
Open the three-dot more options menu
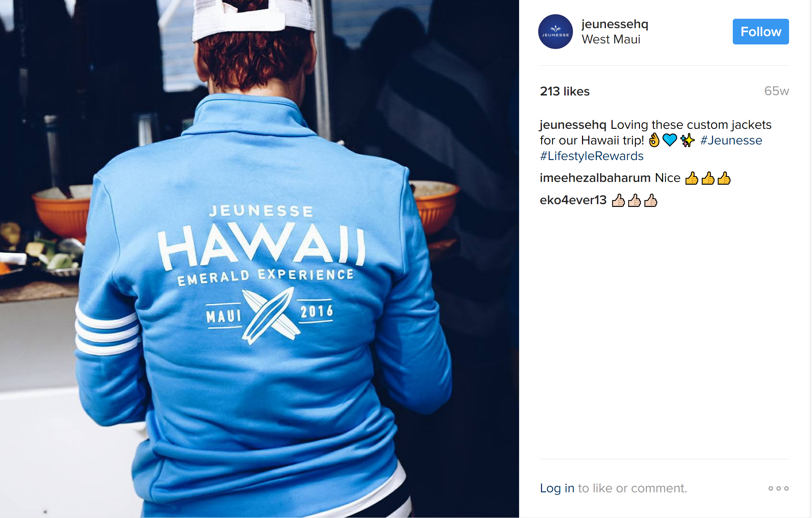tap(778, 488)
